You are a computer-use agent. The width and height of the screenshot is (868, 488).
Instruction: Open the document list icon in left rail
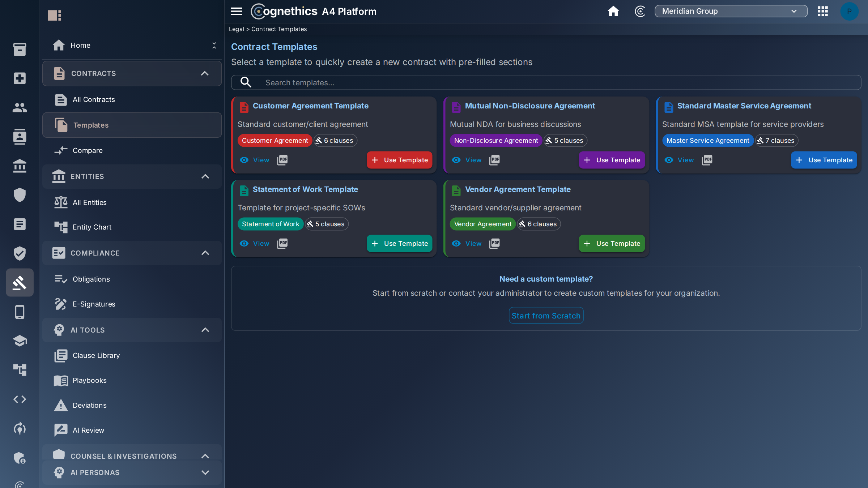click(x=20, y=224)
